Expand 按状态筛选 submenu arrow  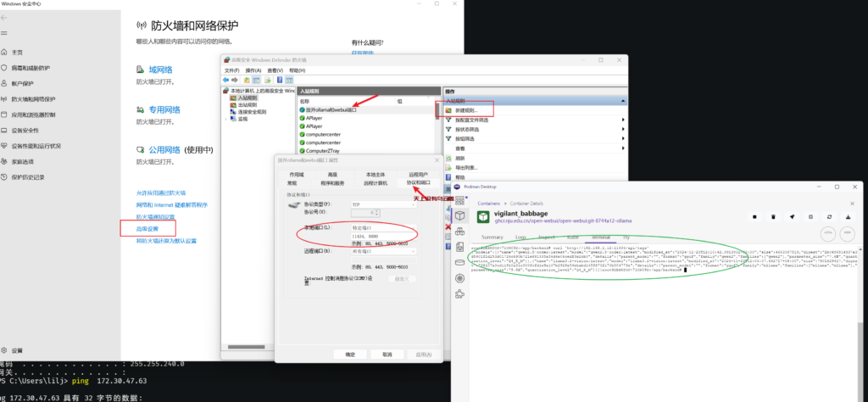click(x=623, y=130)
